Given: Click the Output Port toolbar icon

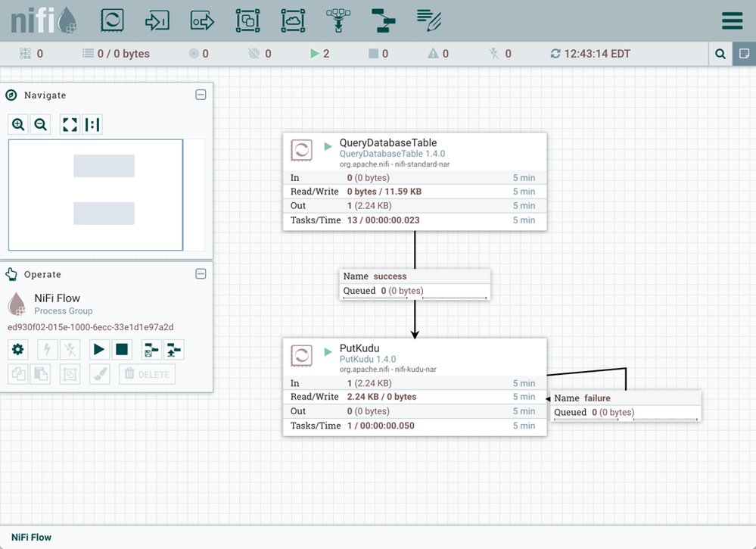Looking at the screenshot, I should (202, 20).
